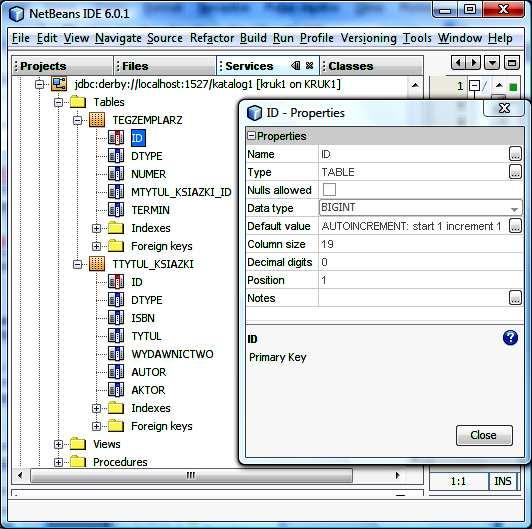This screenshot has width=532, height=529.
Task: Click the green error stripe status square
Action: [513, 88]
